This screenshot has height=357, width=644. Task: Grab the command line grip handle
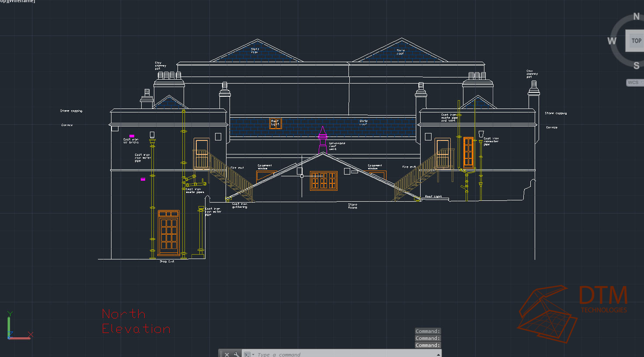(x=221, y=354)
